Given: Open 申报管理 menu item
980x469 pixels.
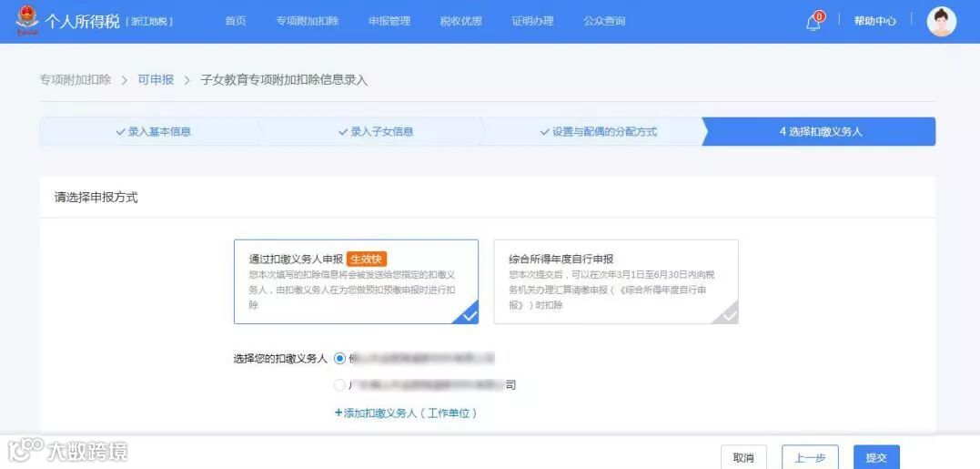Looking at the screenshot, I should (x=389, y=21).
